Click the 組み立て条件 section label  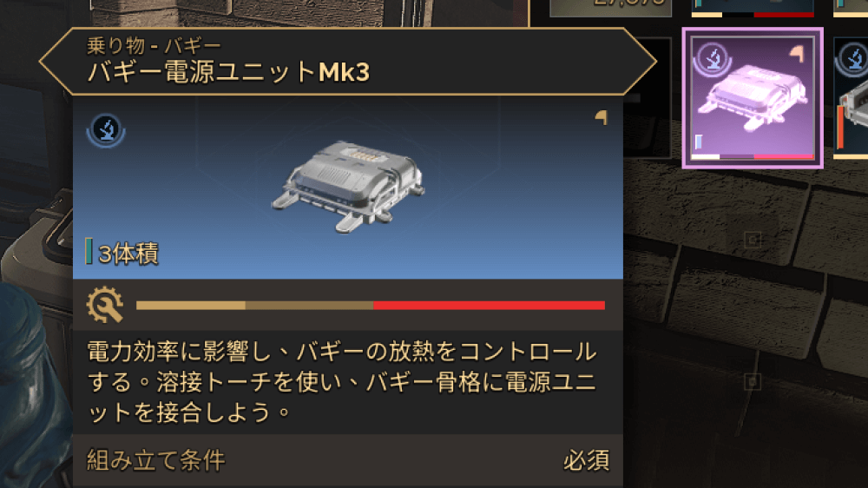(156, 460)
